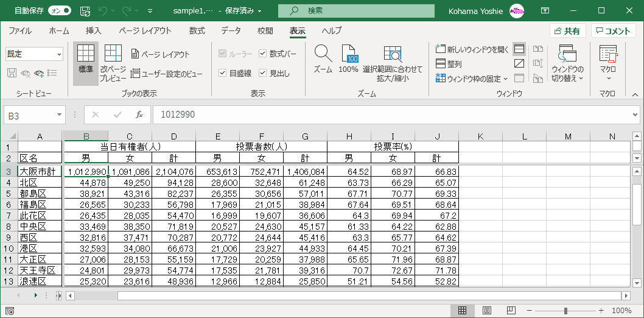Viewport: 644px width, 318px height.
Task: Click the zoom in plus in status bar
Action: click(601, 311)
